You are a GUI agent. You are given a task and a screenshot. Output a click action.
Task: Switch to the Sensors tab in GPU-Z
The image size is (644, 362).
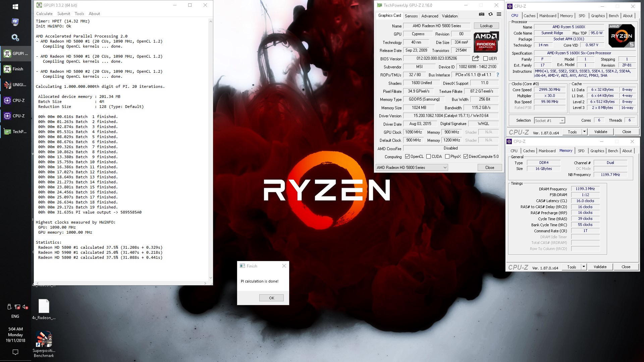[x=411, y=16]
